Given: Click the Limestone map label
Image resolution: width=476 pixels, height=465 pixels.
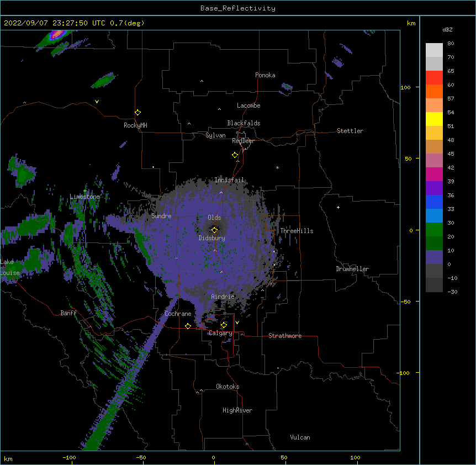Looking at the screenshot, I should click(84, 197).
